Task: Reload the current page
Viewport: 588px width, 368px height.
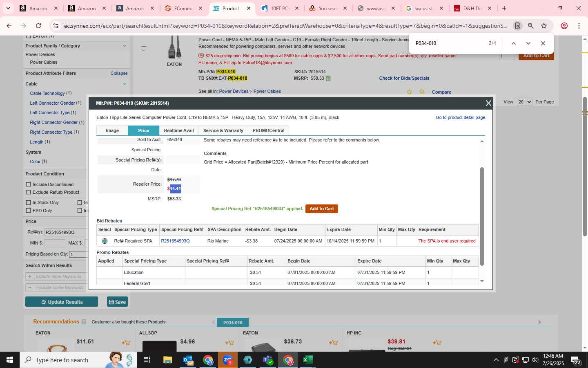Action: (x=38, y=26)
